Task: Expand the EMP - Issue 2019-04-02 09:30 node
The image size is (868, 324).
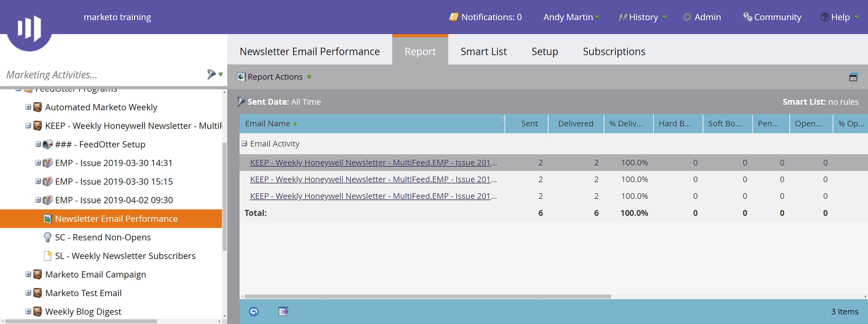Action: tap(38, 200)
